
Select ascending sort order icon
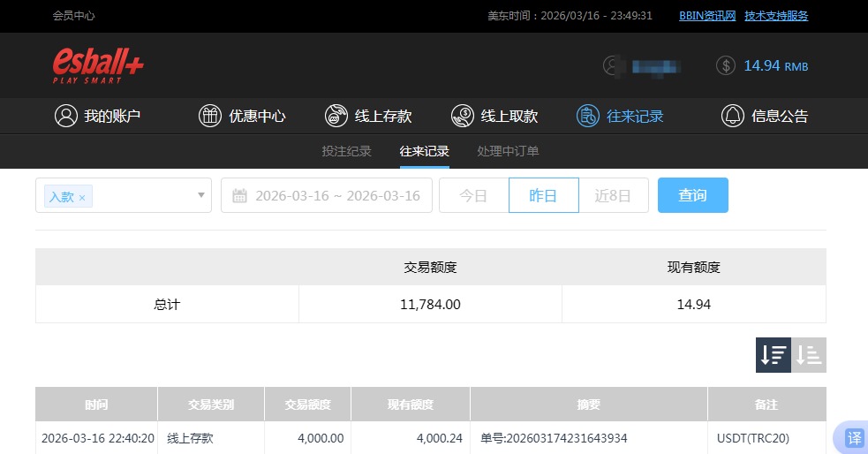pyautogui.click(x=809, y=355)
